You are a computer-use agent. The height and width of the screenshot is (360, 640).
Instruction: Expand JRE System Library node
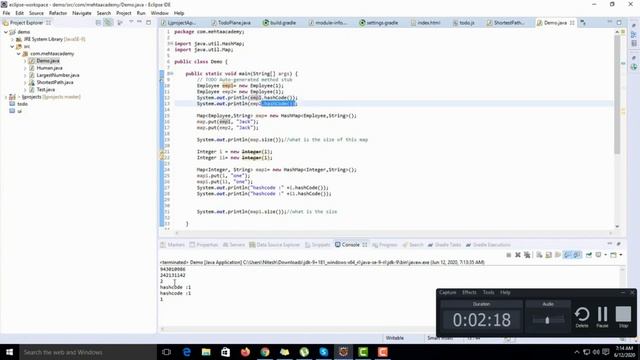click(12, 39)
